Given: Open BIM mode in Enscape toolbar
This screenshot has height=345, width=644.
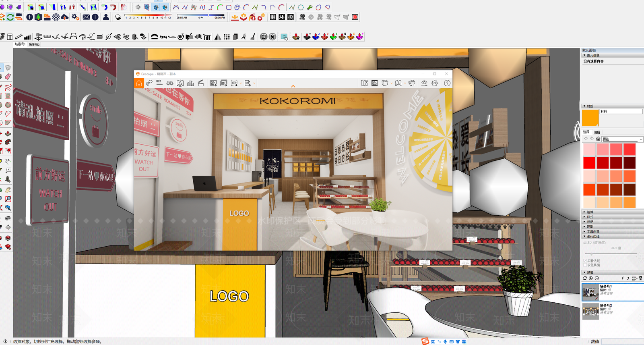Looking at the screenshot, I should pos(159,83).
